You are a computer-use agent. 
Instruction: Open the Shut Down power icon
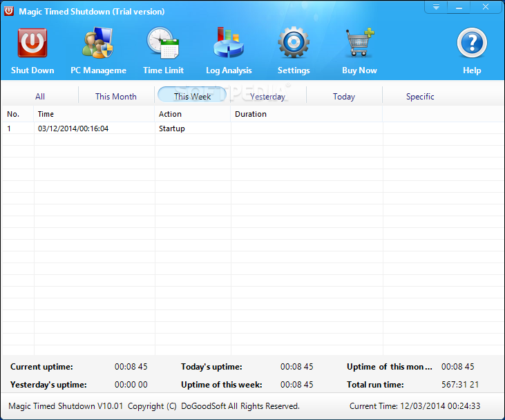[32, 43]
